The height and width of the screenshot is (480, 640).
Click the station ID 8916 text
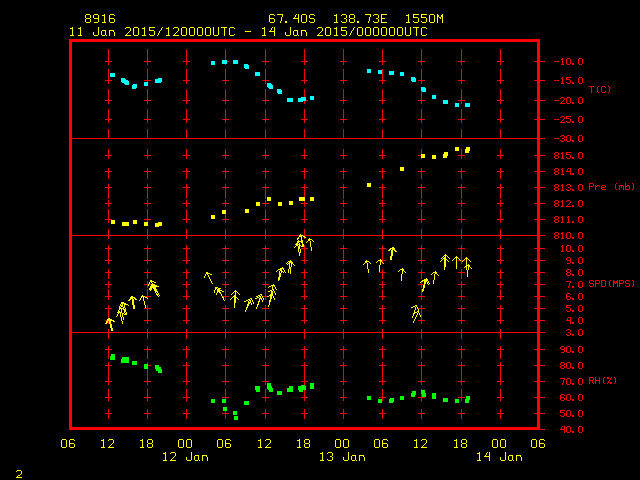point(100,19)
